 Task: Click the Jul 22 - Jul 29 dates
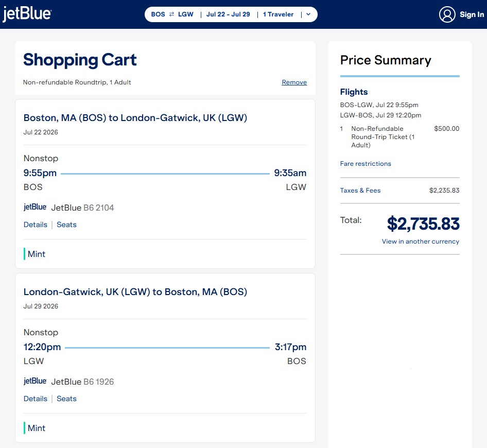click(228, 14)
